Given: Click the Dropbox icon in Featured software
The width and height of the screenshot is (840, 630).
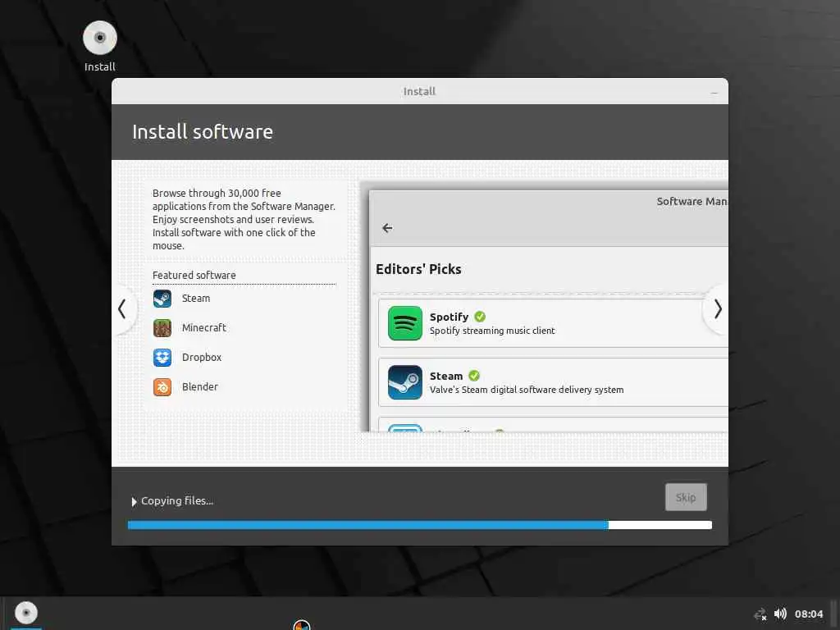Looking at the screenshot, I should pos(162,358).
